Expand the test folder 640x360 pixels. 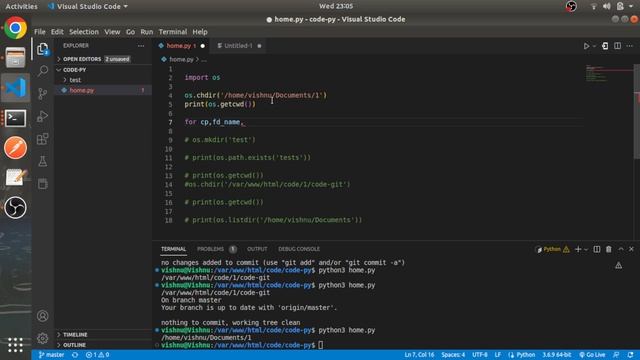[104, 80]
